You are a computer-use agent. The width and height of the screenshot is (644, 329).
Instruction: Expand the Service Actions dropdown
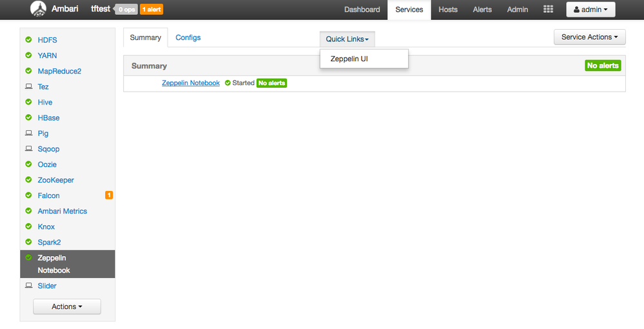tap(589, 37)
